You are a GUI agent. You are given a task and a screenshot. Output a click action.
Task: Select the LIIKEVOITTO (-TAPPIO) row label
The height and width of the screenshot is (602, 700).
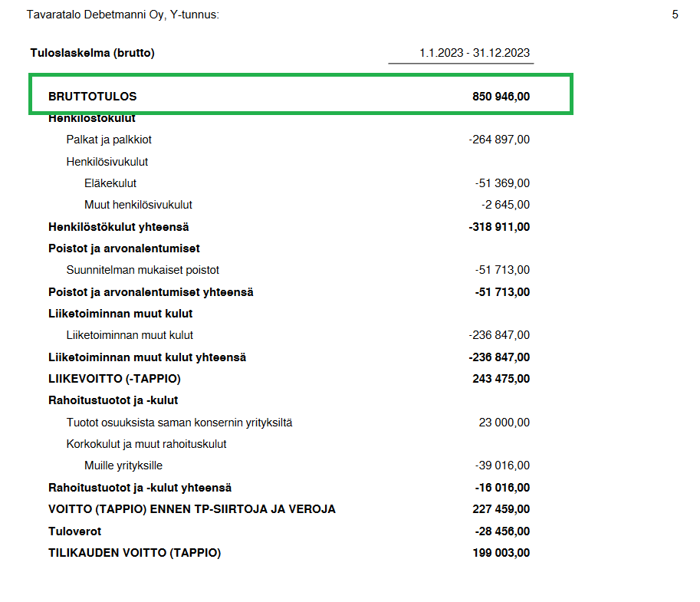114,379
